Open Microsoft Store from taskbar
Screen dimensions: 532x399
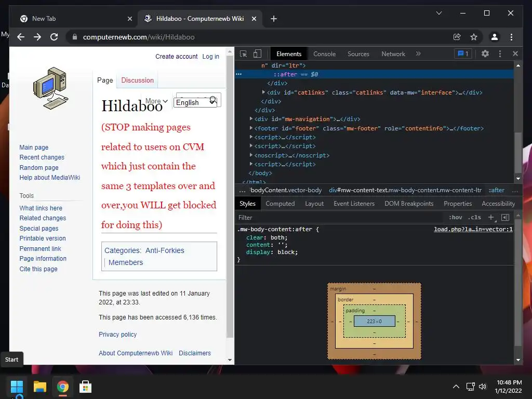coord(85,387)
